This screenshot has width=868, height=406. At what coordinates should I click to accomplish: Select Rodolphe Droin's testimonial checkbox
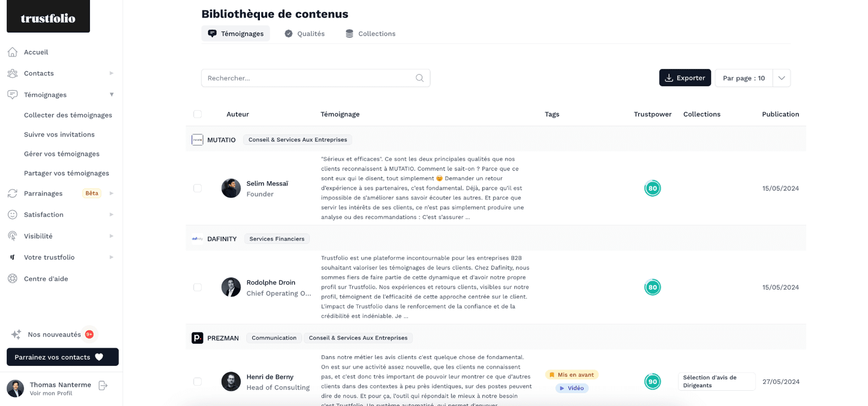point(197,287)
